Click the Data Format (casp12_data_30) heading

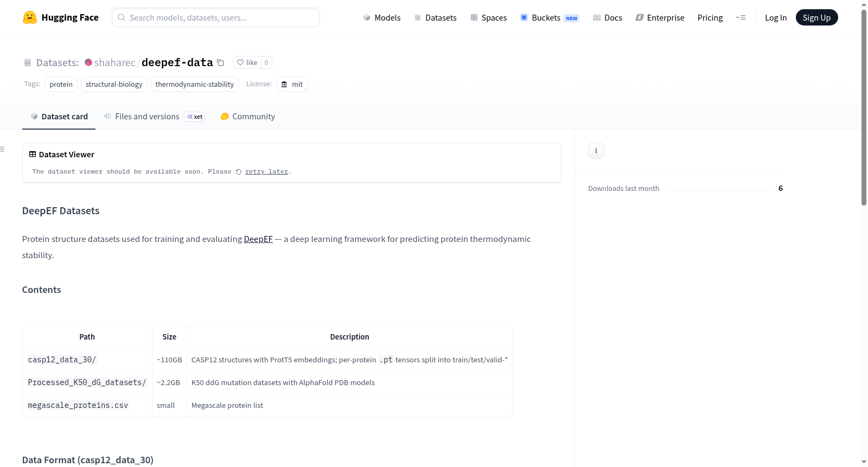tap(88, 460)
